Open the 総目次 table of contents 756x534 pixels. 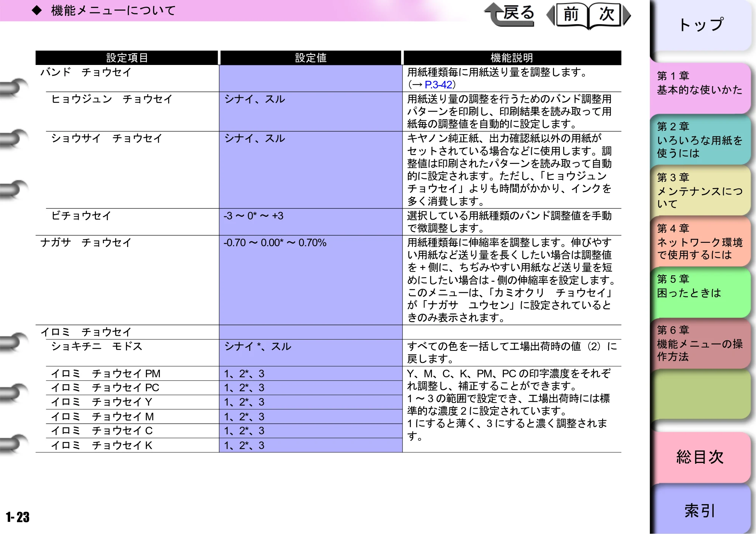(700, 457)
